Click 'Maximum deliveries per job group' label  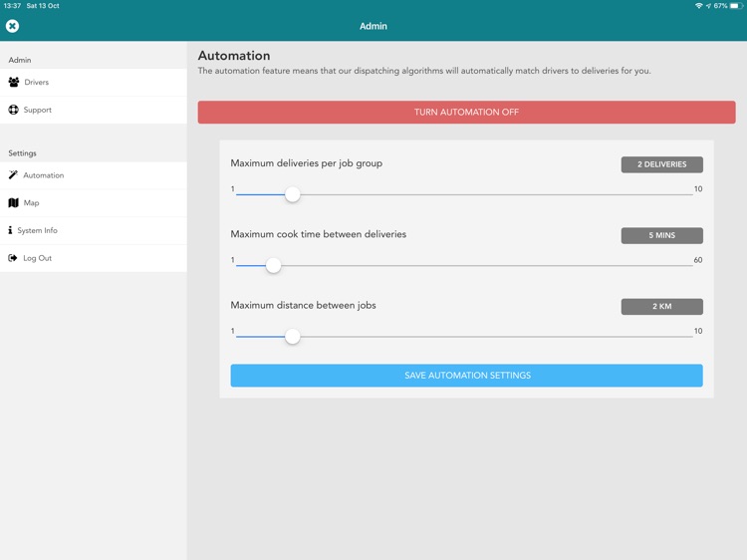tap(307, 163)
